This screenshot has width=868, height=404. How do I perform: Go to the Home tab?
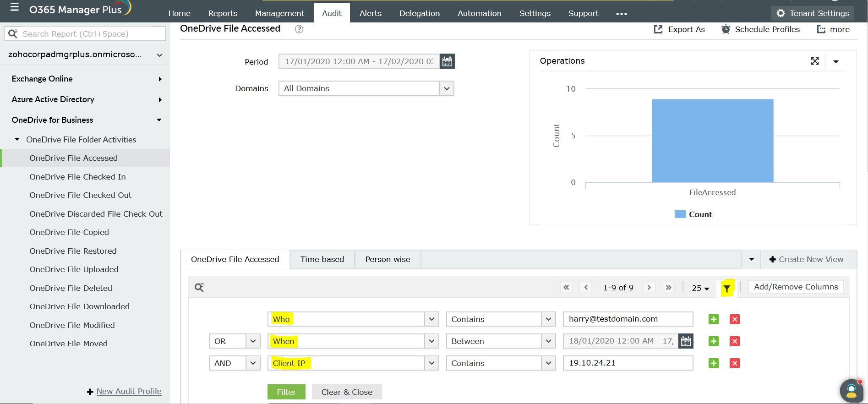tap(180, 13)
